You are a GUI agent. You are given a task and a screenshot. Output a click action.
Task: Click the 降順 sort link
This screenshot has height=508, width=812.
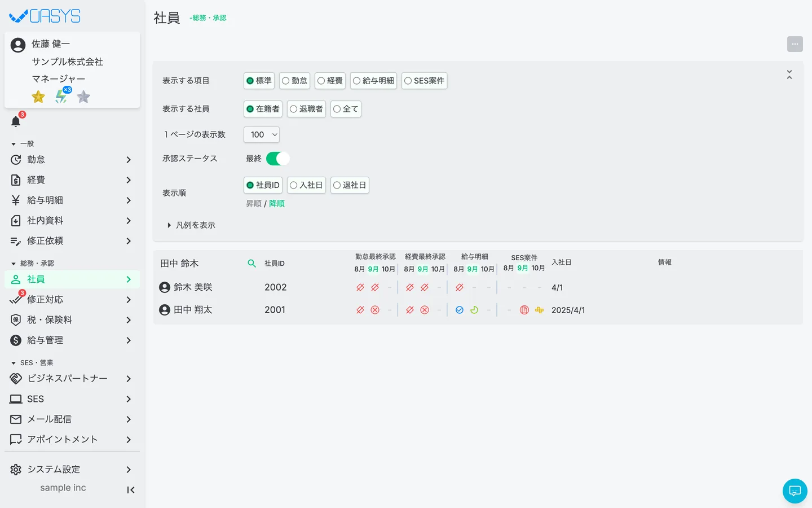pos(277,204)
